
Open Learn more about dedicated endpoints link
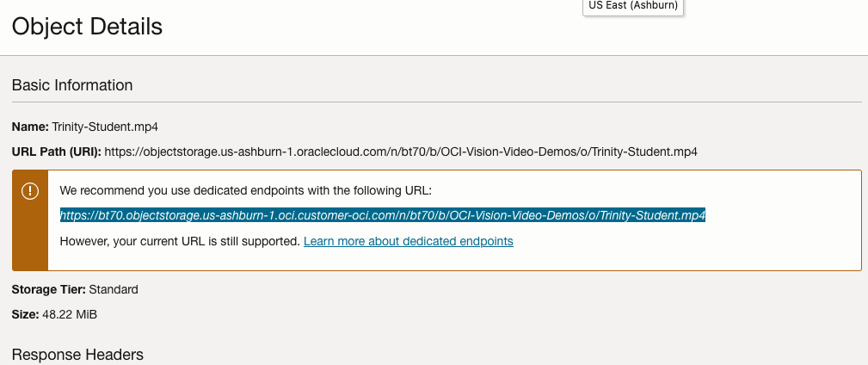click(409, 242)
